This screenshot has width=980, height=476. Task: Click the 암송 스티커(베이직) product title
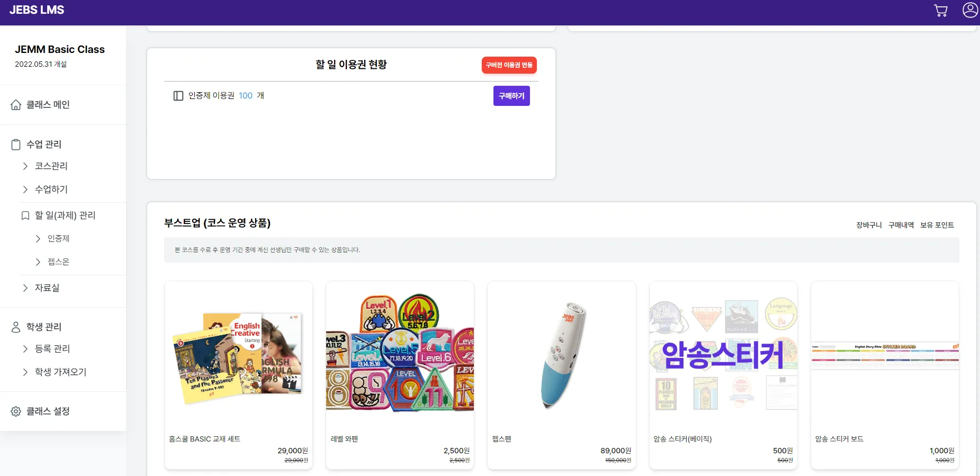coord(682,439)
